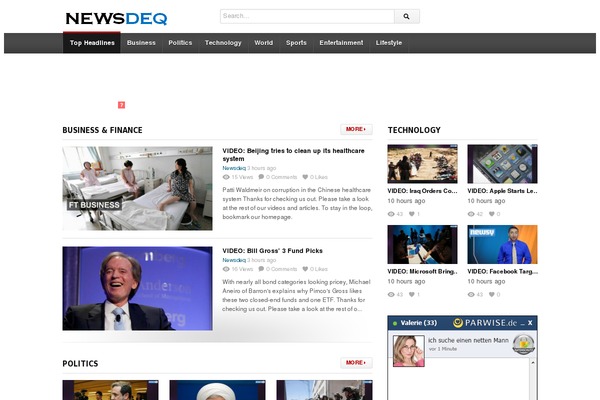Click Valerie's profile photo in chat ad
This screenshot has width=600, height=400.
click(x=409, y=351)
